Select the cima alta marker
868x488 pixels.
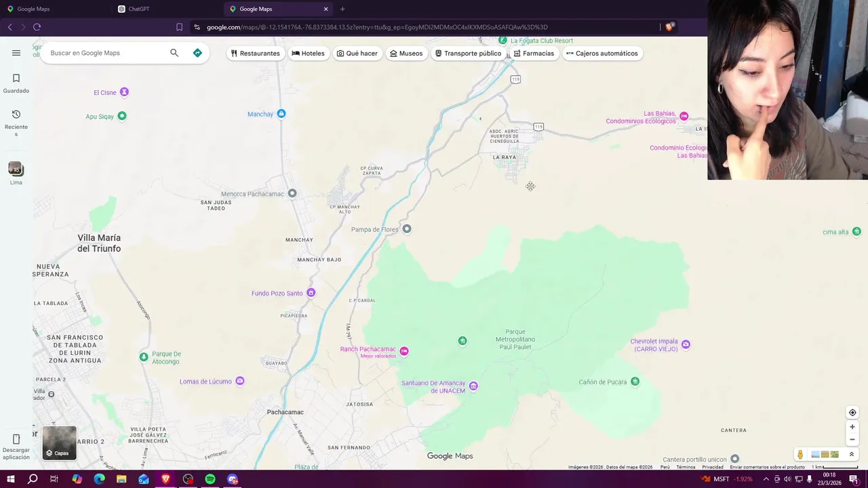856,232
